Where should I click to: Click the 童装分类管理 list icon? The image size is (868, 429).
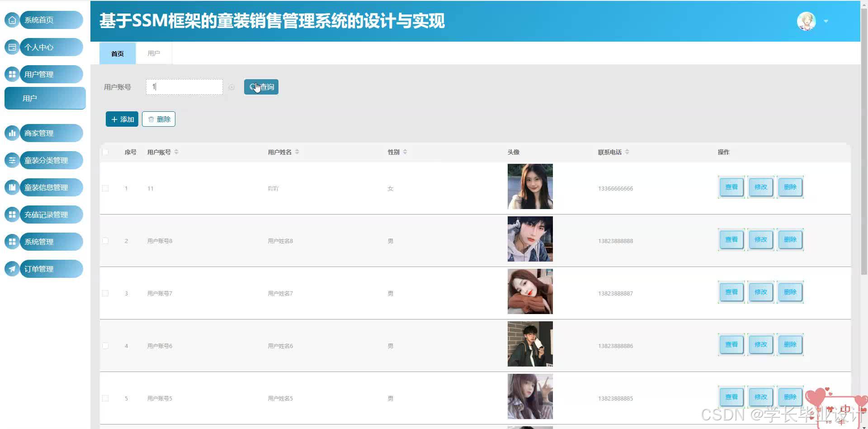(x=12, y=160)
